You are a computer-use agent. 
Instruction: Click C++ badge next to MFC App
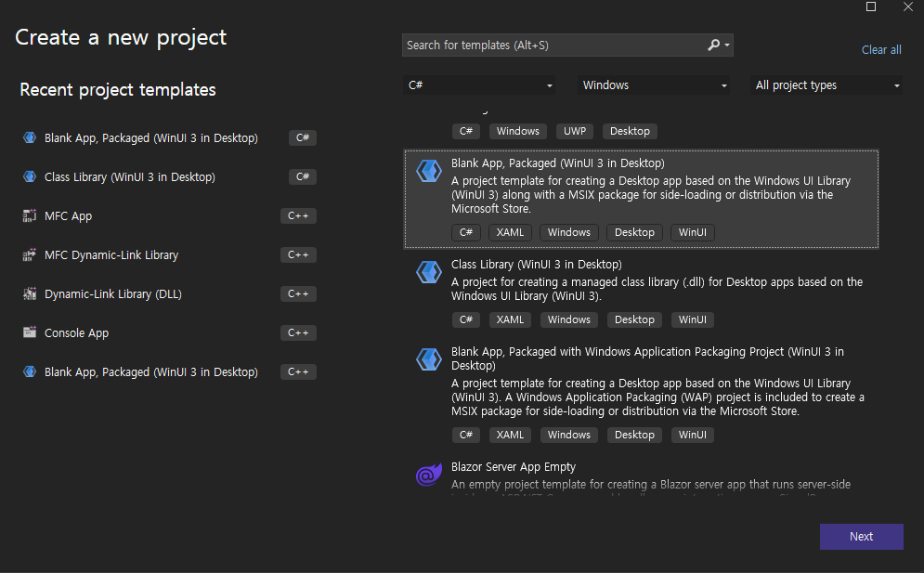pyautogui.click(x=298, y=215)
